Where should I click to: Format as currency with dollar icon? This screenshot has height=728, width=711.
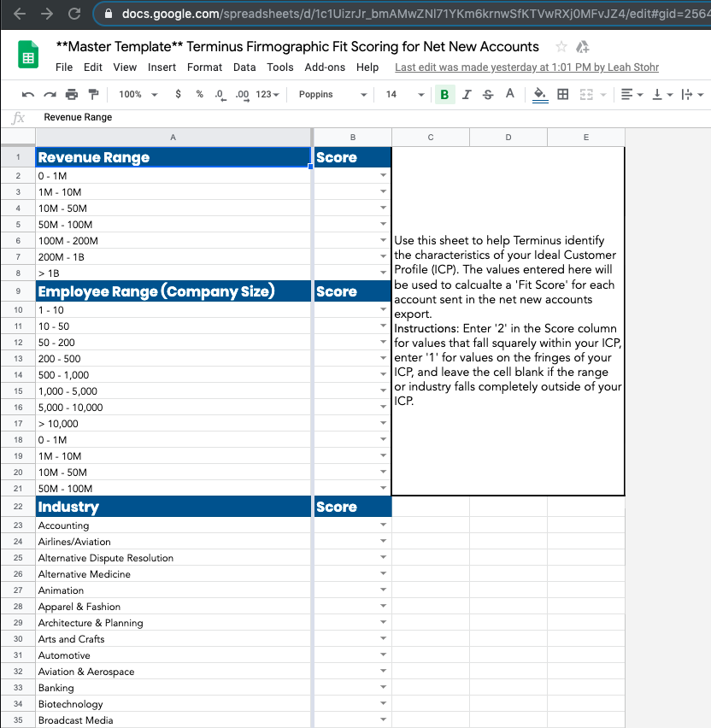point(178,94)
